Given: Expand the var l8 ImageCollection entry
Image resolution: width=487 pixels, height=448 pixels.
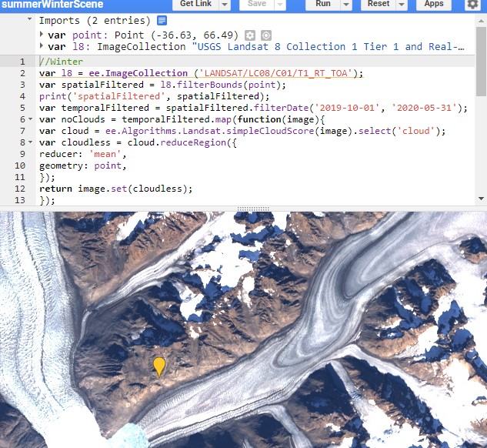Looking at the screenshot, I should point(41,47).
